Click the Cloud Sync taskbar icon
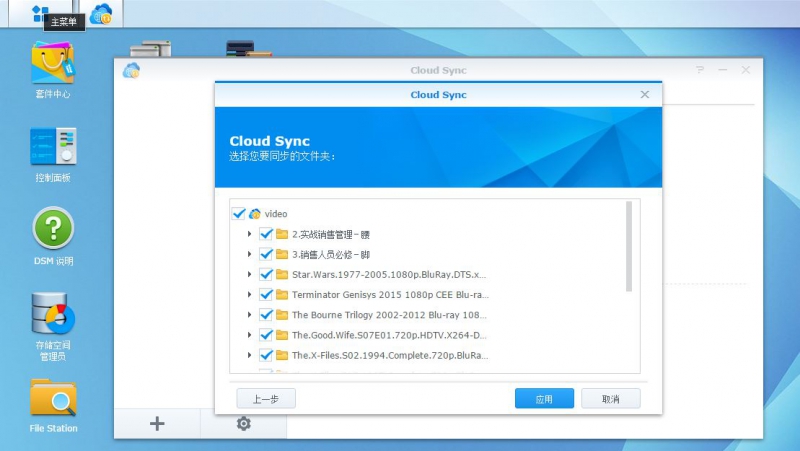 point(101,14)
